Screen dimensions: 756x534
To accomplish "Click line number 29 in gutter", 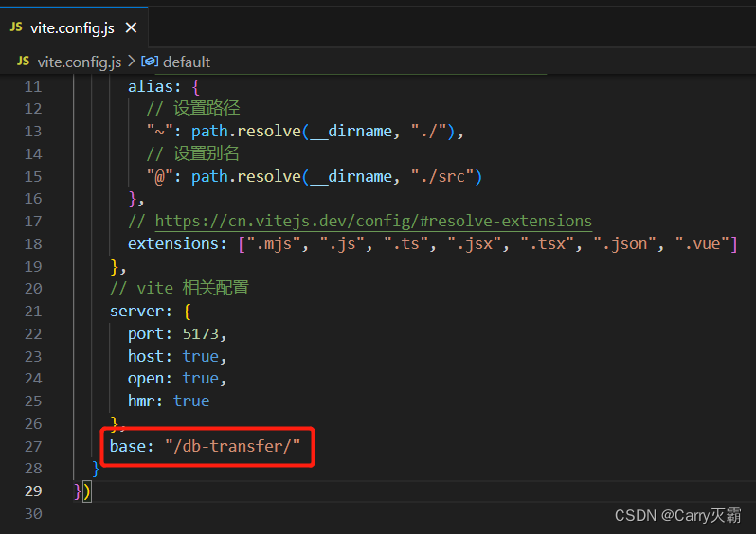I will [x=33, y=491].
